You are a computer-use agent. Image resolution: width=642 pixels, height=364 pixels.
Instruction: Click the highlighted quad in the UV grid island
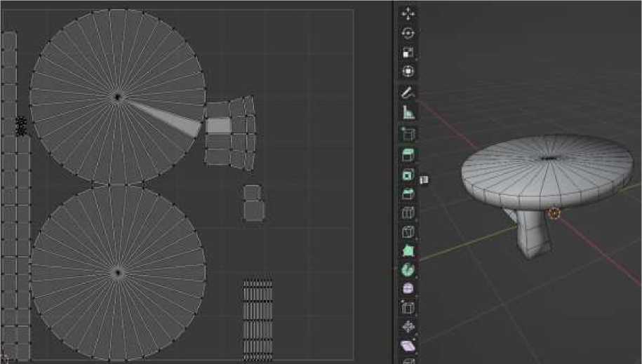(x=219, y=126)
